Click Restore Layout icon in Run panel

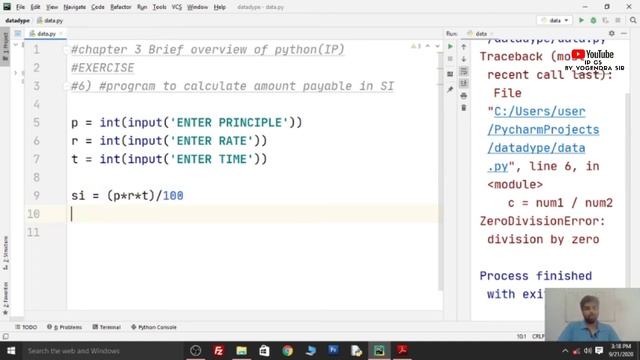(x=450, y=74)
